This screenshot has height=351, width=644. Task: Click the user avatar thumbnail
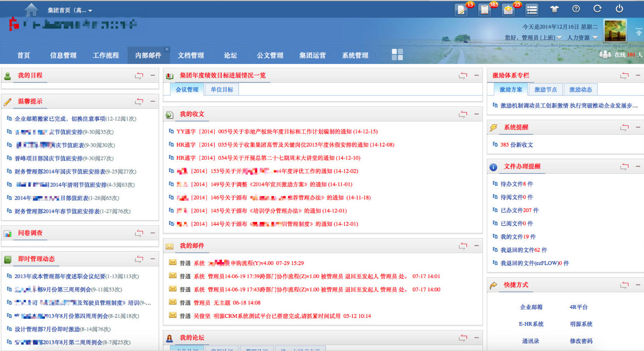point(615,31)
